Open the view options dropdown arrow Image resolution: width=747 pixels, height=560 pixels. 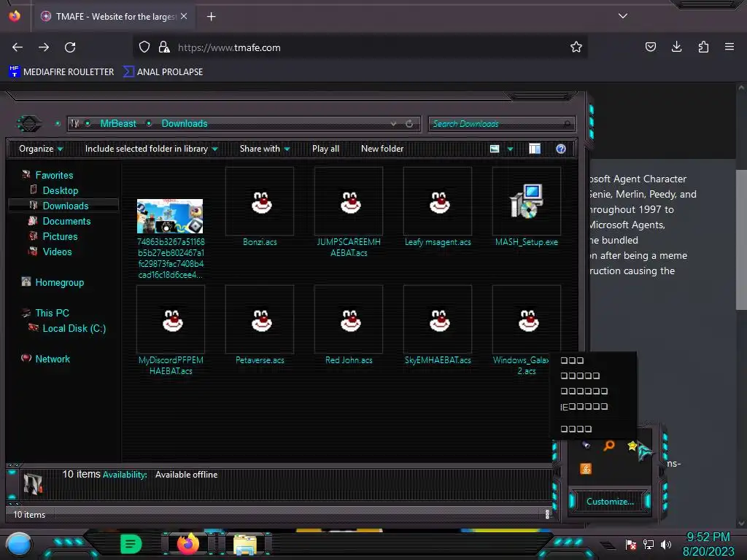tap(510, 149)
